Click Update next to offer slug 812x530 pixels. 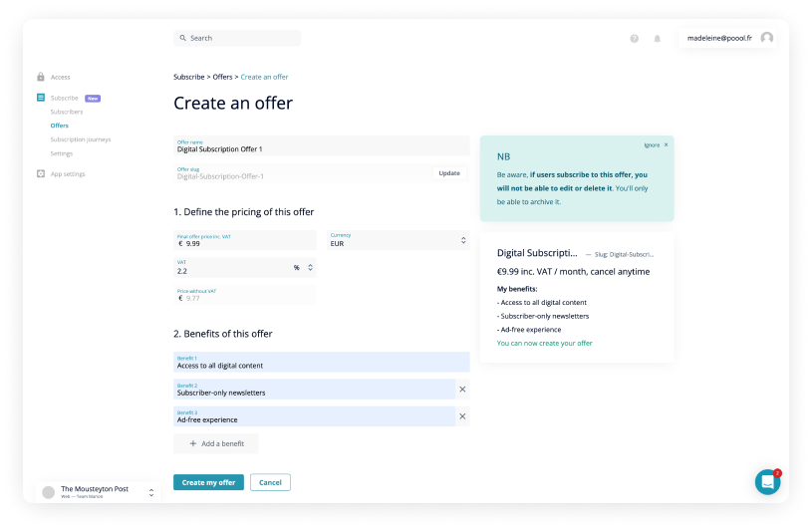tap(449, 173)
